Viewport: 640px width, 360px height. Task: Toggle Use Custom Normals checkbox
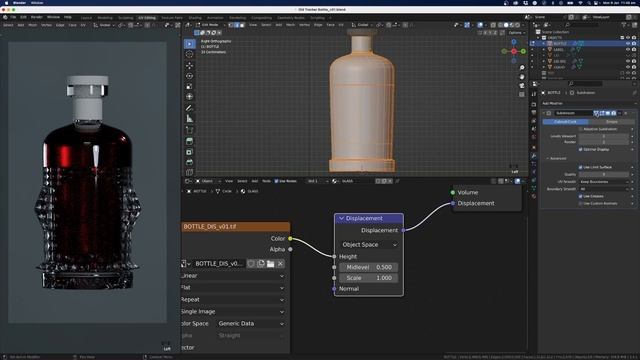580,203
